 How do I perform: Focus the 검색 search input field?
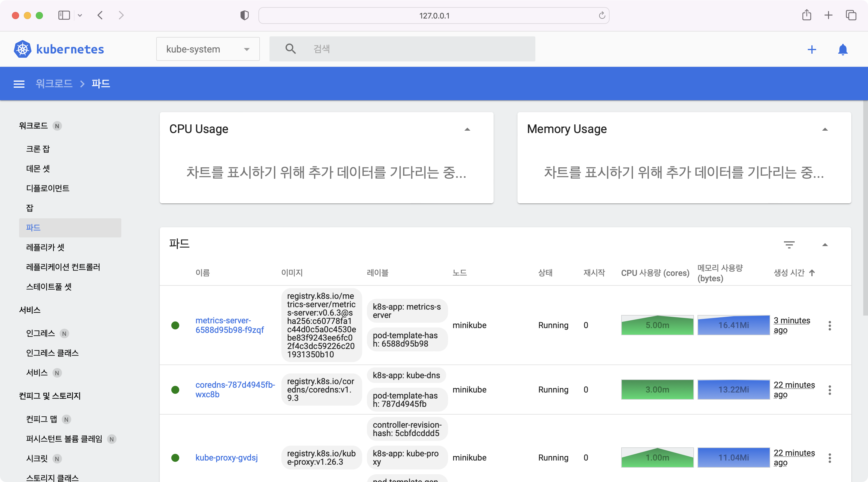(402, 49)
